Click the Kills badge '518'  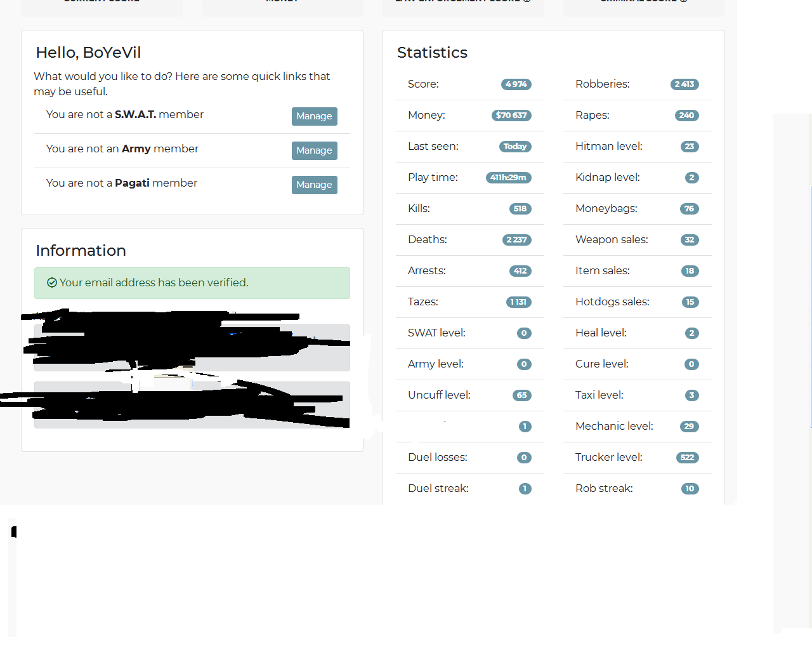pos(520,209)
